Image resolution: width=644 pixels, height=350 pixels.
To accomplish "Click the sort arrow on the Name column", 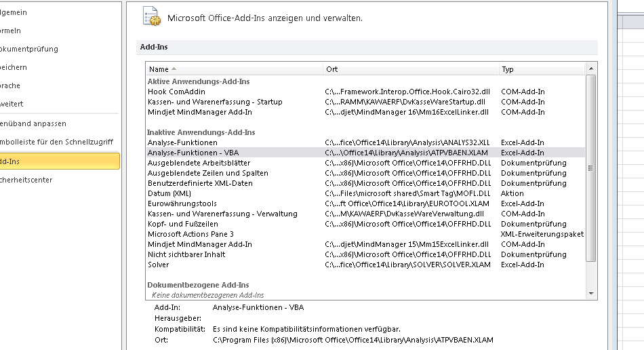I will pyautogui.click(x=174, y=69).
